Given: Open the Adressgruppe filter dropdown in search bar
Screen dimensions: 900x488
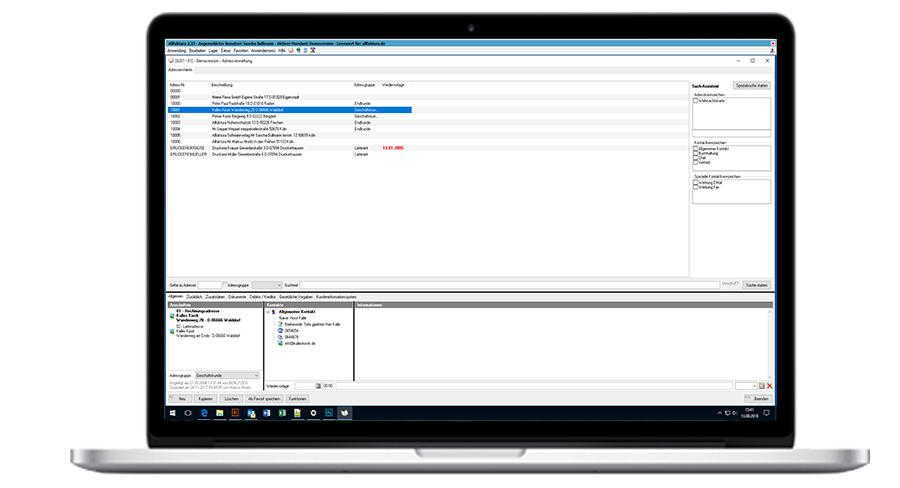Looking at the screenshot, I should [278, 285].
